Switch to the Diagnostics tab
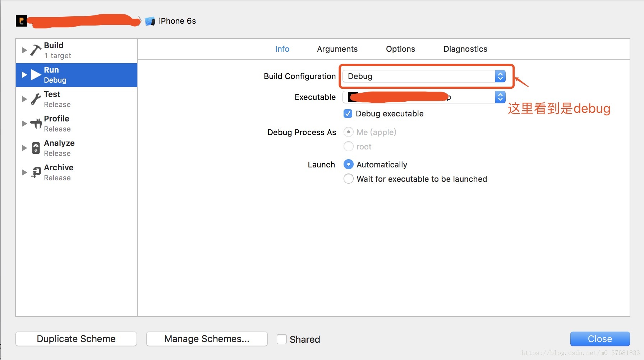Viewport: 644px width, 360px height. [465, 49]
